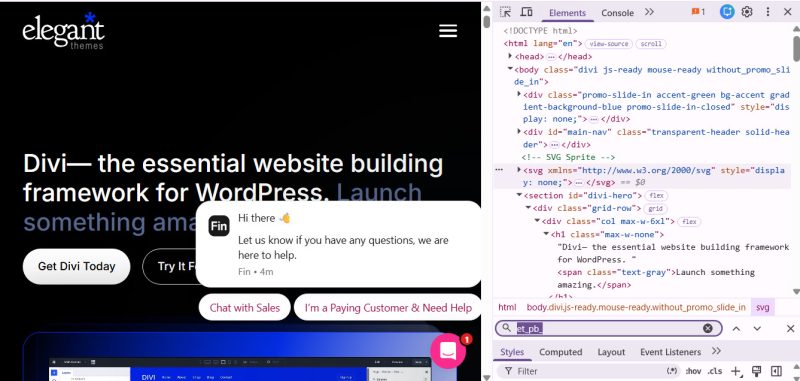Expand the svg xmlns element
The height and width of the screenshot is (381, 800).
click(519, 169)
